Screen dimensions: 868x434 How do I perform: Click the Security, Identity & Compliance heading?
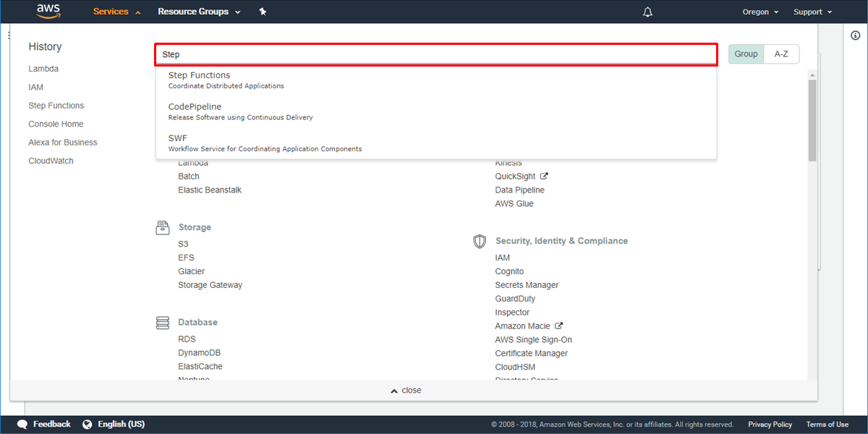[x=561, y=241]
